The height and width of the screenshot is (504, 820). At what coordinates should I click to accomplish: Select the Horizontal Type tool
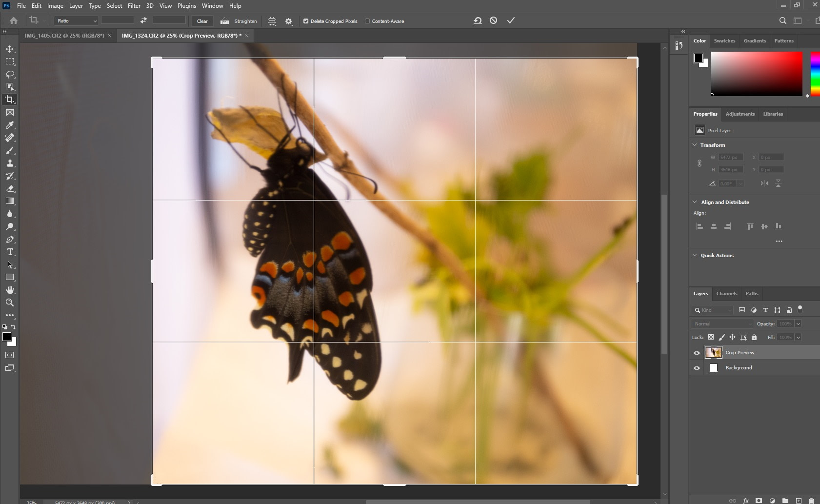click(x=10, y=252)
